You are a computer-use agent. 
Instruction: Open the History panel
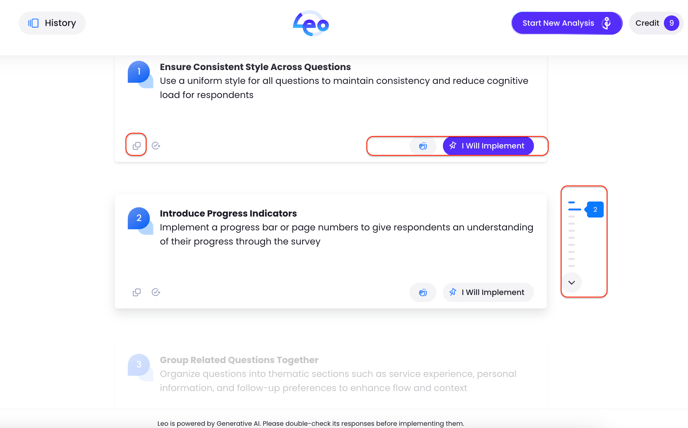[x=52, y=23]
